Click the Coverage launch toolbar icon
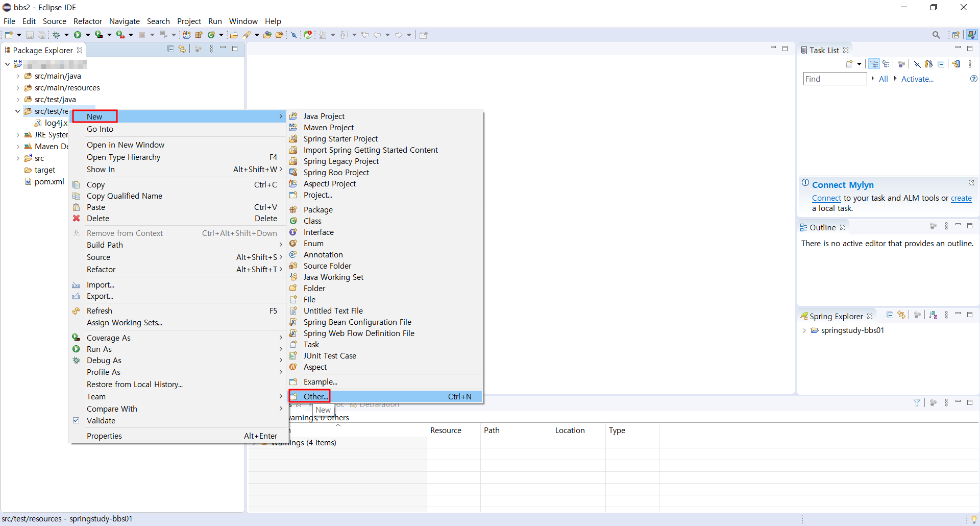Image resolution: width=980 pixels, height=526 pixels. [99, 35]
